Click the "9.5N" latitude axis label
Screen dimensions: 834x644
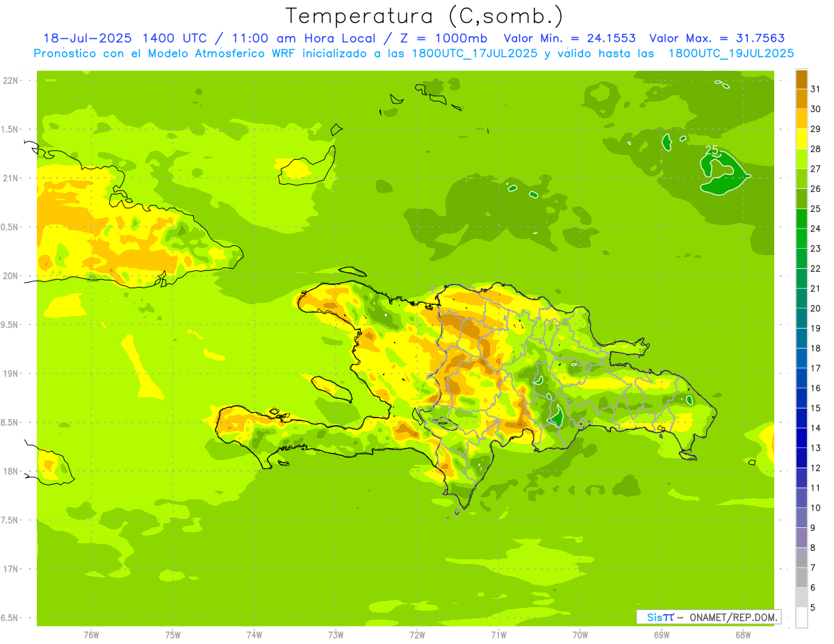[10, 324]
